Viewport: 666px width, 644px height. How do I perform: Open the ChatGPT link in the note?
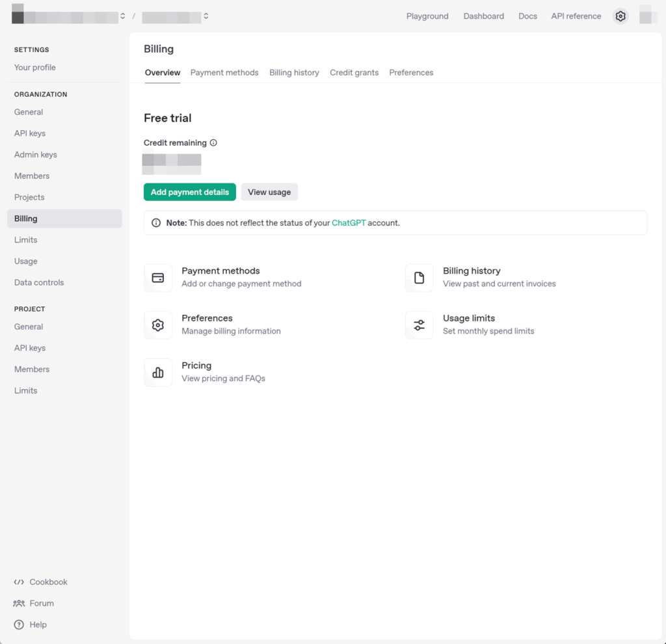pyautogui.click(x=349, y=222)
